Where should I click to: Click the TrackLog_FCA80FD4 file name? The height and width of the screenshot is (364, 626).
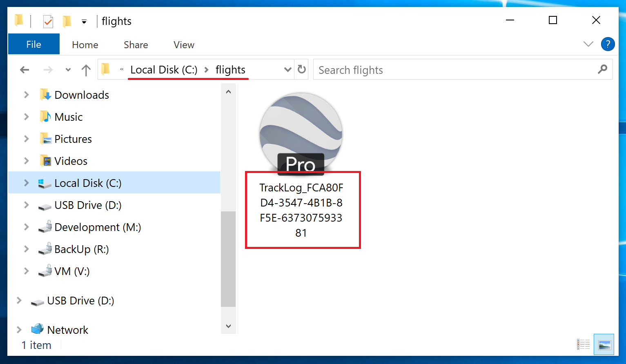click(x=301, y=210)
